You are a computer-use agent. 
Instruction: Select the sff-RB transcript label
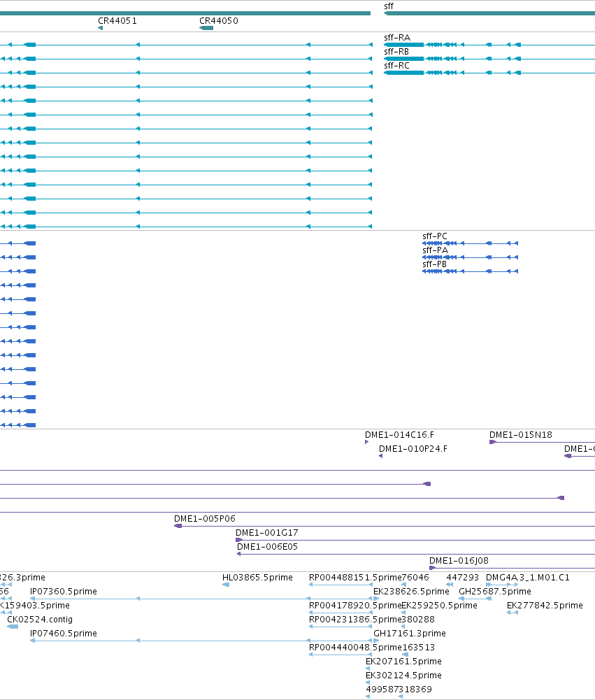coord(396,51)
